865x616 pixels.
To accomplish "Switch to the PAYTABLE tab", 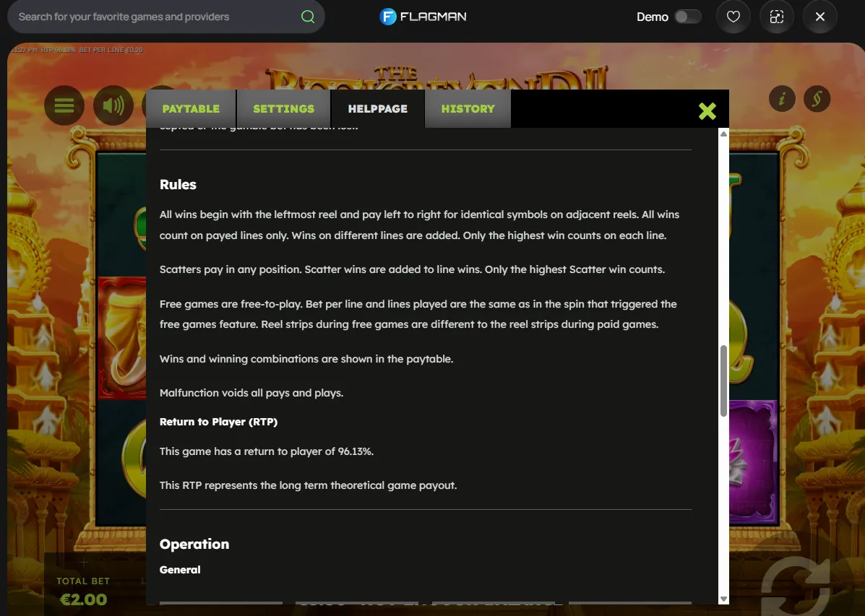I will [191, 108].
